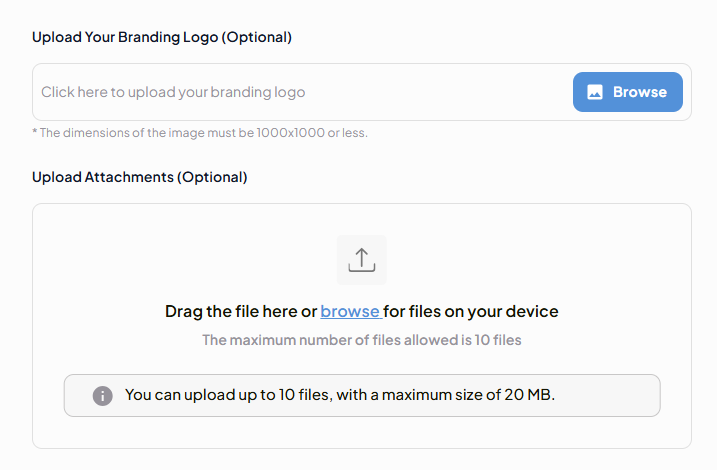Click the word 'Browse' on the blue button

pyautogui.click(x=639, y=92)
